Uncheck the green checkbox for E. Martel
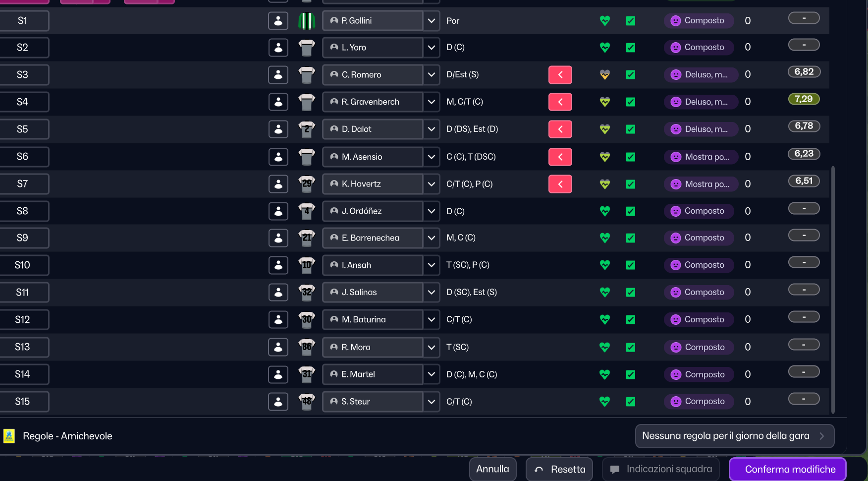Image resolution: width=868 pixels, height=481 pixels. click(631, 374)
